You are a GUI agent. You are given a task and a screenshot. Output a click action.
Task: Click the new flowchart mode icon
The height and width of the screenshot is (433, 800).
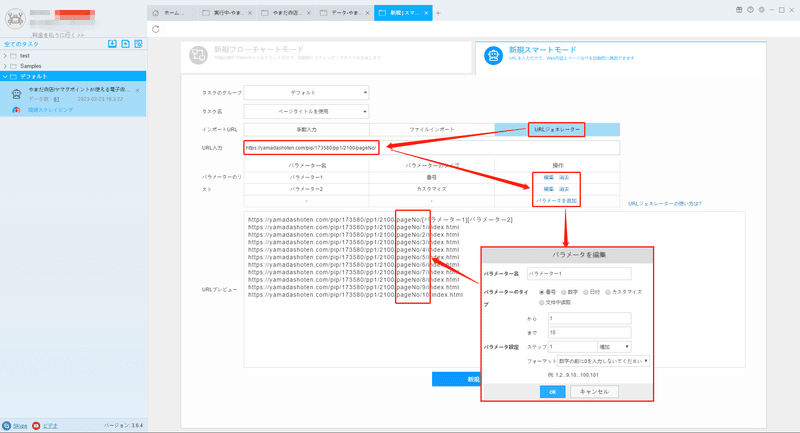point(198,55)
